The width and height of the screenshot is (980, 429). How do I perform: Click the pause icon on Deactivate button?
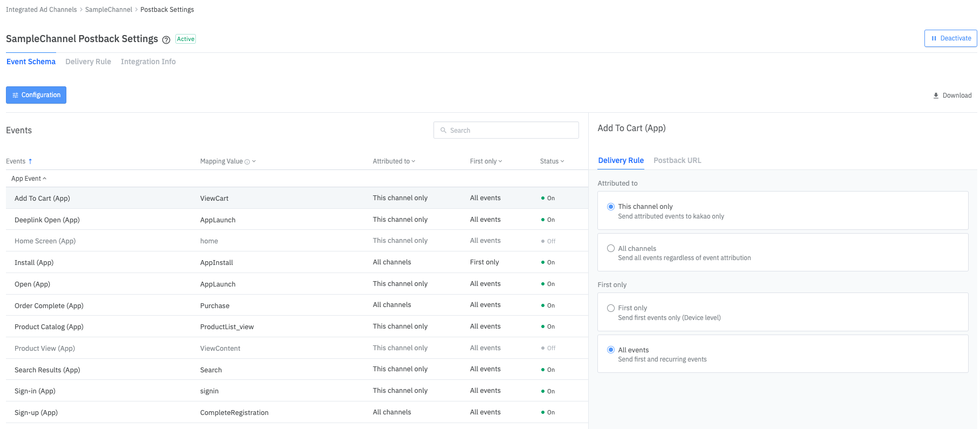tap(934, 38)
